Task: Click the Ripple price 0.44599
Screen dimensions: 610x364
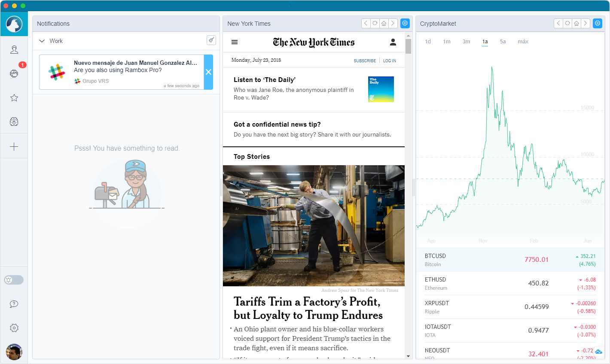Action: point(537,307)
